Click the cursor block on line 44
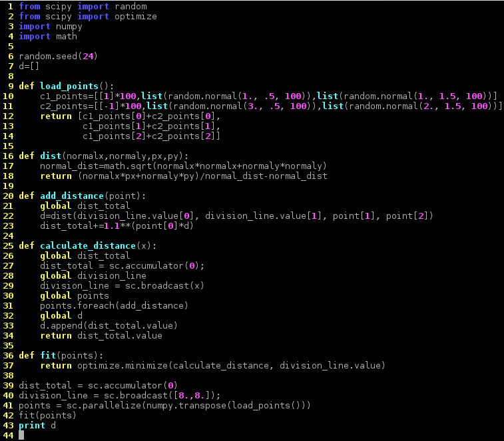 point(21,435)
